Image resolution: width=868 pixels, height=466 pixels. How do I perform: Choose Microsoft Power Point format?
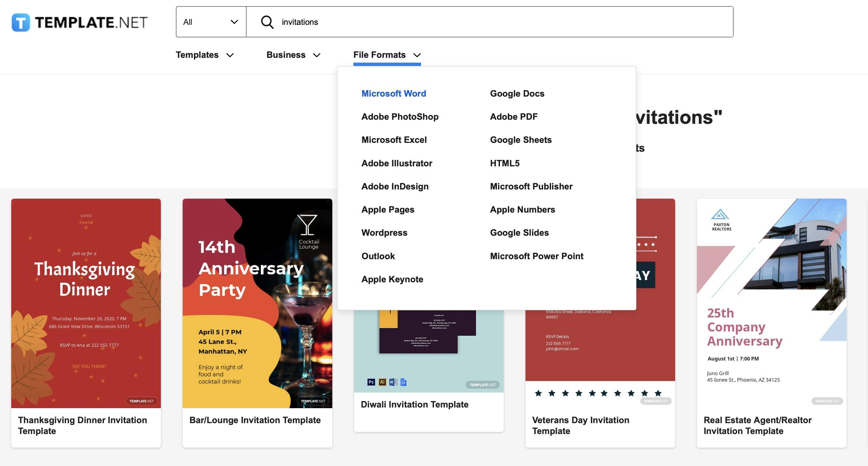coord(536,256)
